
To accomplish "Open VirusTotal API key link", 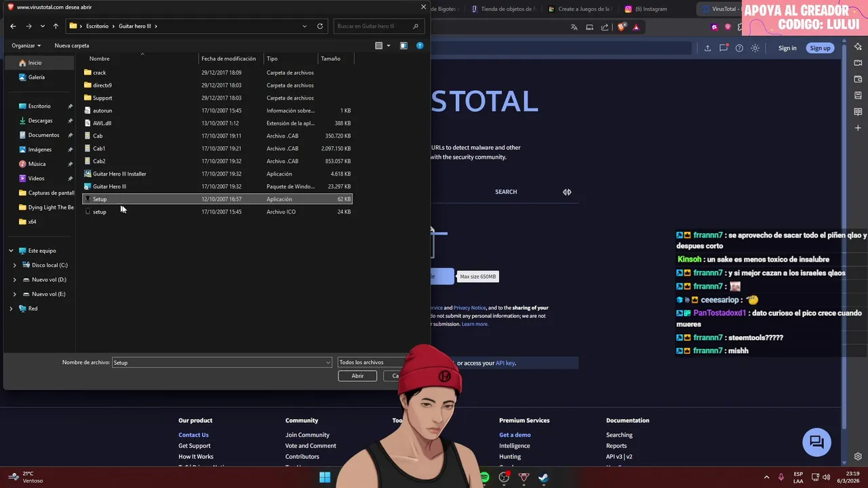I will pos(505,363).
